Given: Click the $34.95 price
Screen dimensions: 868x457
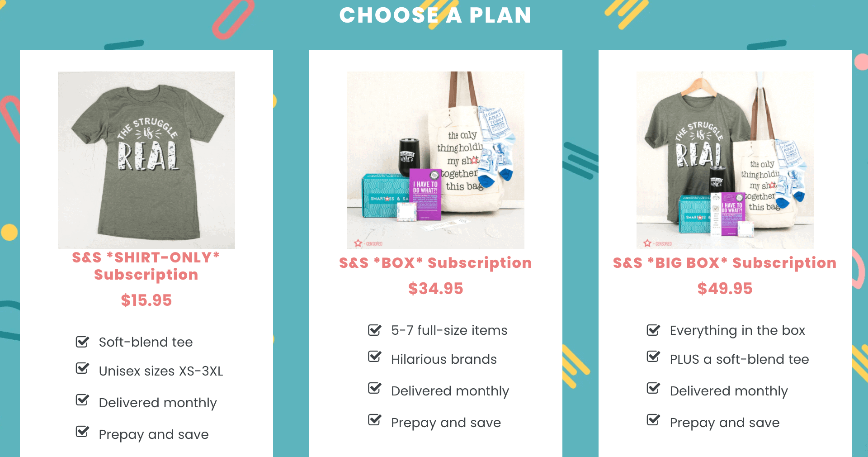Looking at the screenshot, I should (x=436, y=289).
